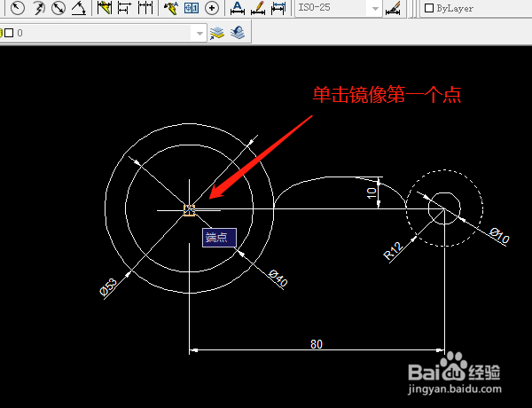Click the Ø10 dimension text
Screen dimensions: 532x408
(x=499, y=236)
